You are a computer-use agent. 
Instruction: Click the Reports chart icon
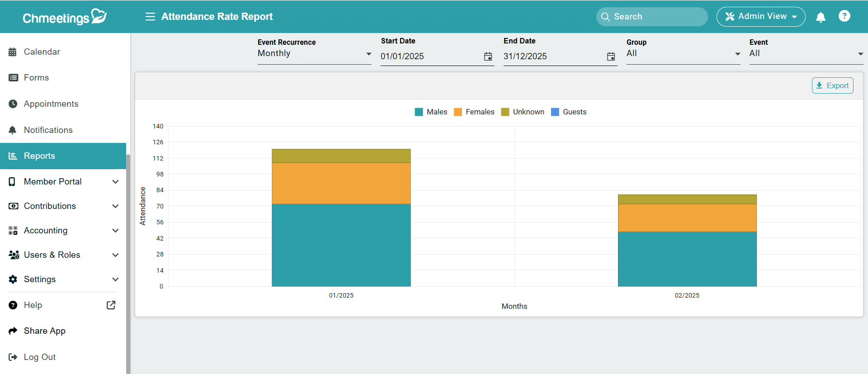[13, 156]
